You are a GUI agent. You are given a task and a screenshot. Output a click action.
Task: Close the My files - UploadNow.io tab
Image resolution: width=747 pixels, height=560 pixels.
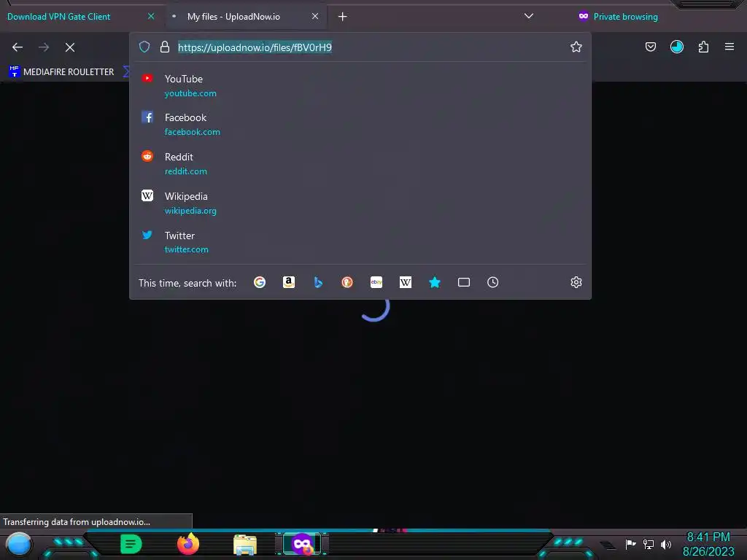315,16
